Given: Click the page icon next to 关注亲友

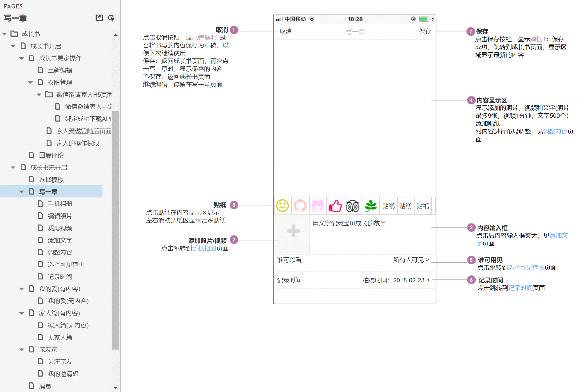Looking at the screenshot, I should 40,361.
